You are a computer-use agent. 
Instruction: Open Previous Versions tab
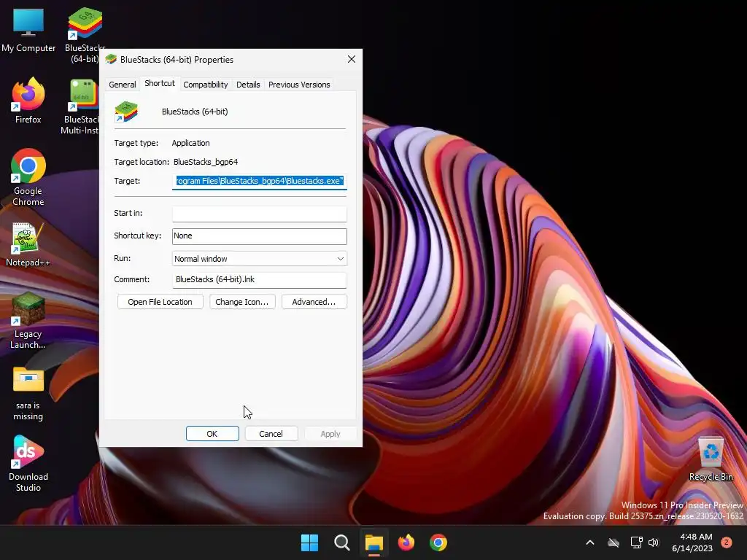(299, 85)
